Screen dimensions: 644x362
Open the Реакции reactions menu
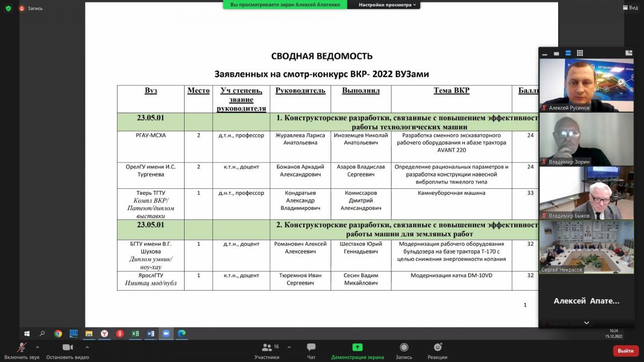(x=437, y=351)
